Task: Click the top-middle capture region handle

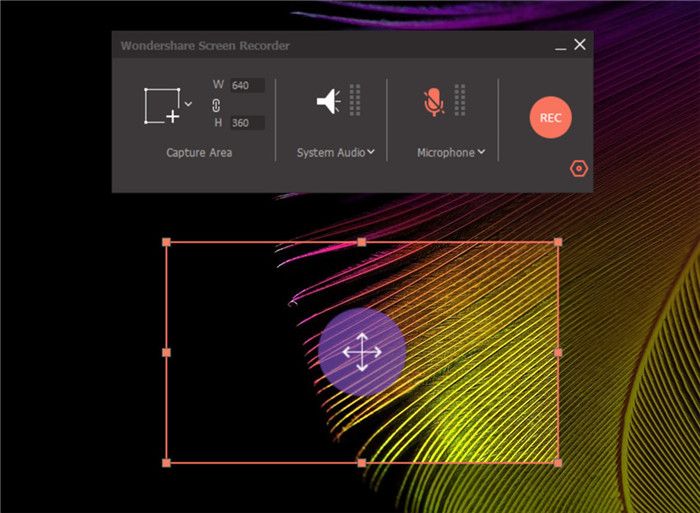Action: point(362,242)
